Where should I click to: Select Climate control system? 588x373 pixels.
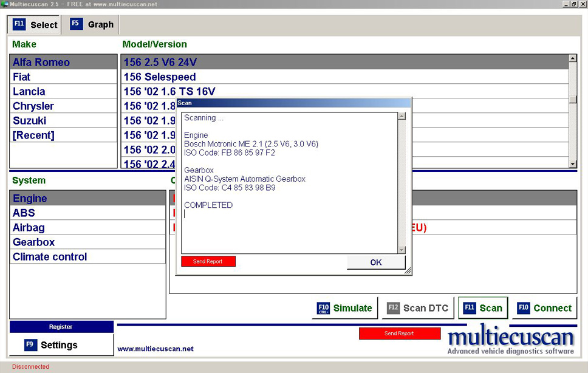click(x=87, y=257)
